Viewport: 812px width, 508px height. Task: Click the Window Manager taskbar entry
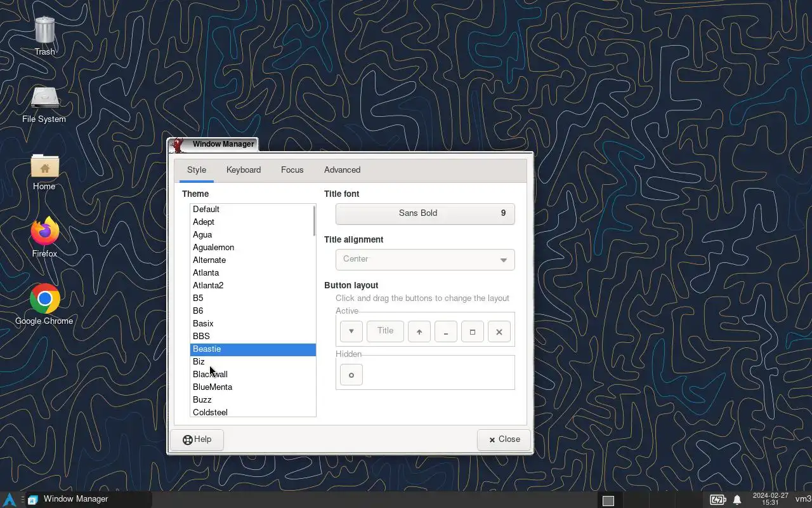pyautogui.click(x=89, y=499)
